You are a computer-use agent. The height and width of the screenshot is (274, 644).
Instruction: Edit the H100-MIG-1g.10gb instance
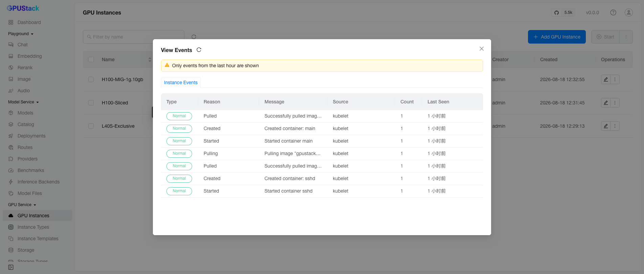606,79
